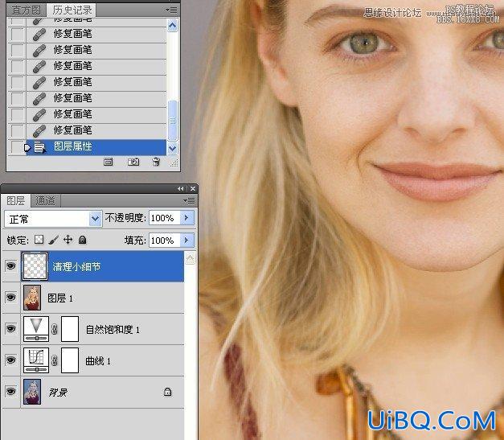Image resolution: width=504 pixels, height=440 pixels.
Task: Collapse the Layers panel with double-arrow icon
Action: coord(181,189)
